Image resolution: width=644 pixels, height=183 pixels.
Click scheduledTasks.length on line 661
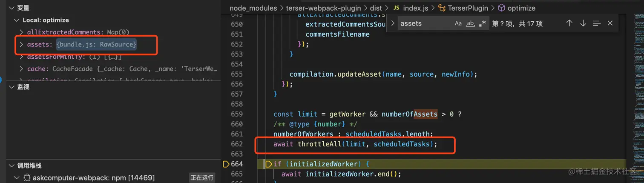point(389,134)
